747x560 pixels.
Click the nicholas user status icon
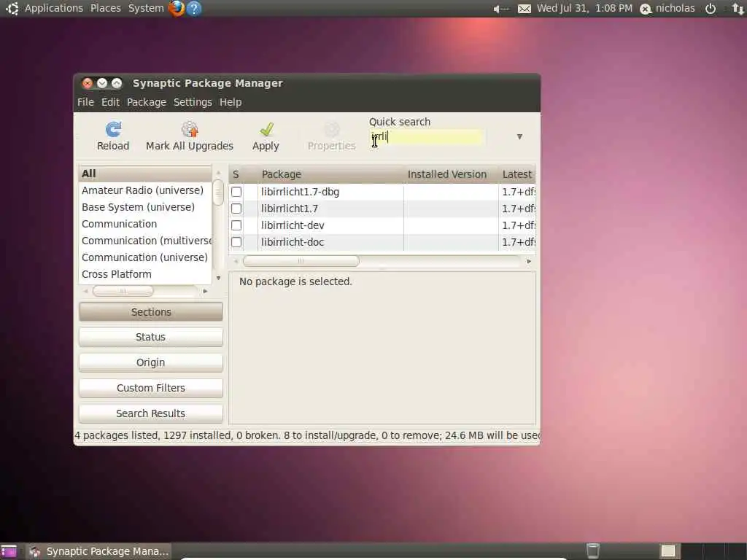coord(646,9)
